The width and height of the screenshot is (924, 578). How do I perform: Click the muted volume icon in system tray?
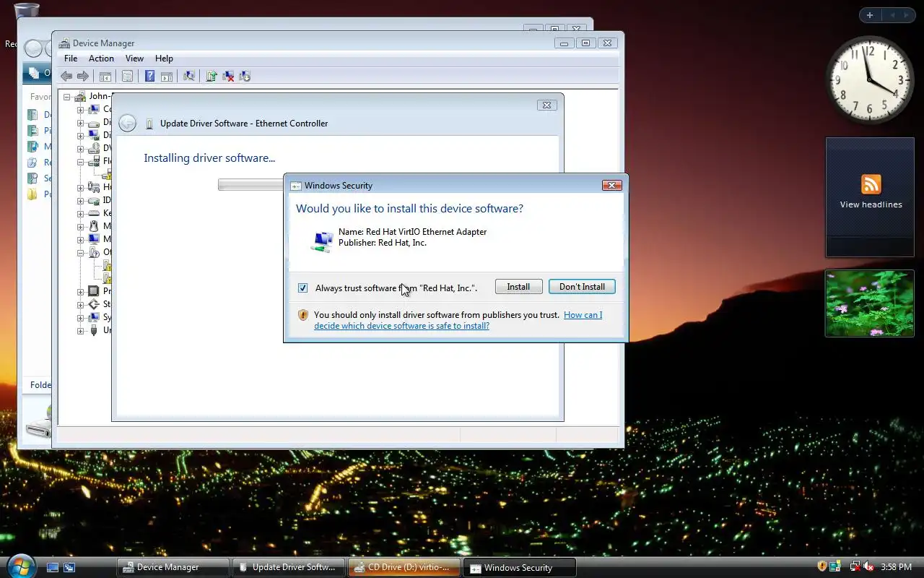pyautogui.click(x=868, y=566)
